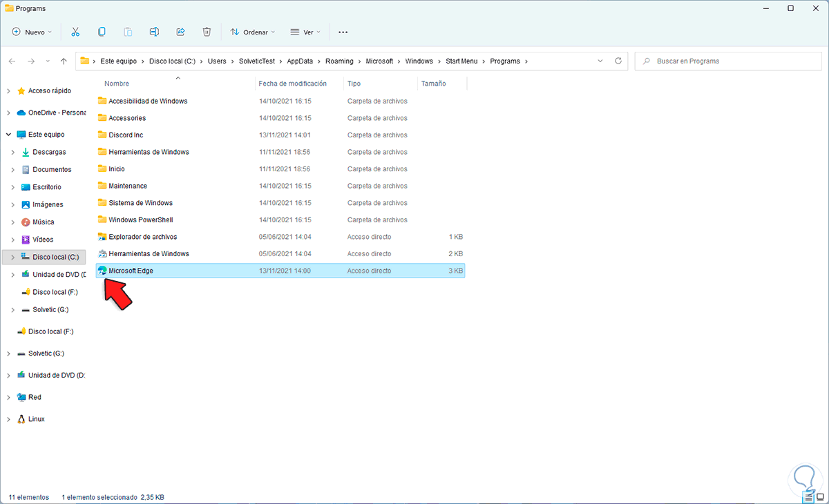
Task: Select the Discord Inc folder
Action: tap(126, 135)
